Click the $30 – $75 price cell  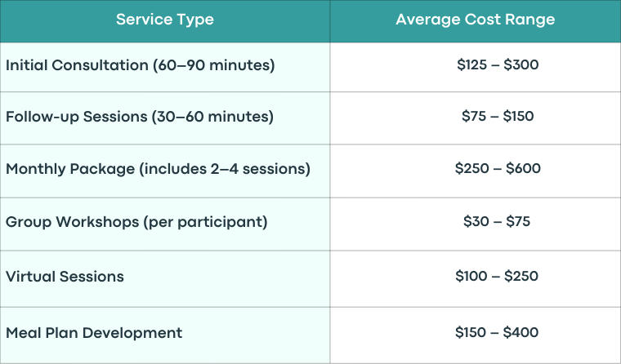(476, 224)
